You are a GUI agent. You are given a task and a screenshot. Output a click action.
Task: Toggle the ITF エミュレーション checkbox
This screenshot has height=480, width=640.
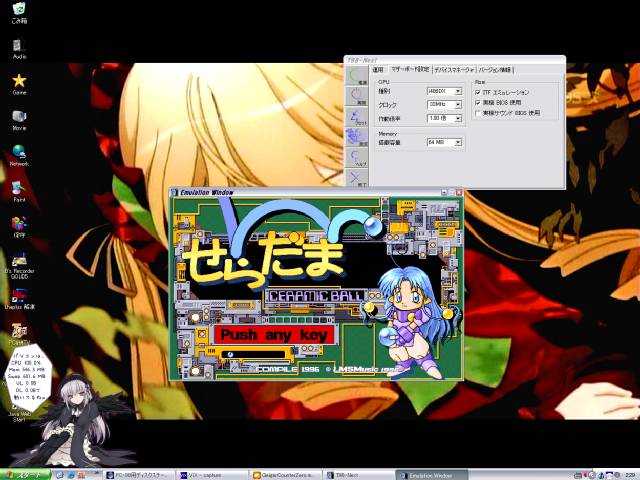pyautogui.click(x=478, y=93)
